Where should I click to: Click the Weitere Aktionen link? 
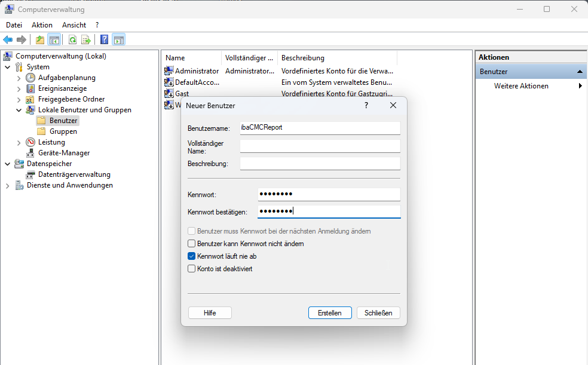pyautogui.click(x=521, y=86)
